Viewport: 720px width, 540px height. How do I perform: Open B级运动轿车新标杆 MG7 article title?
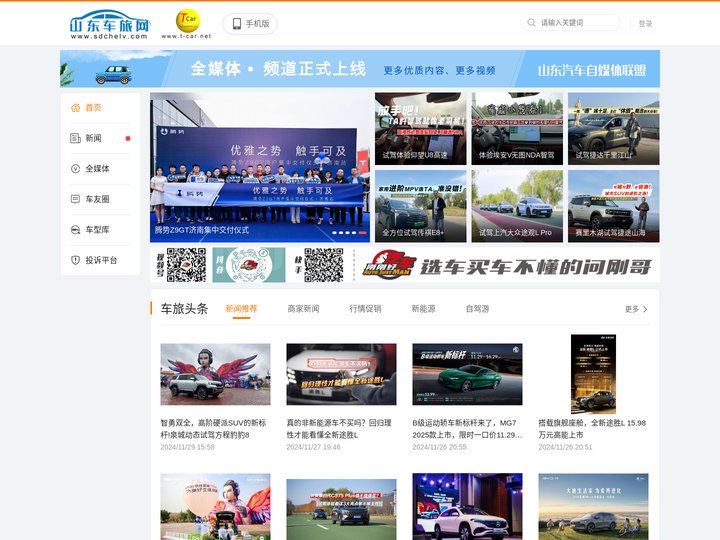click(467, 428)
